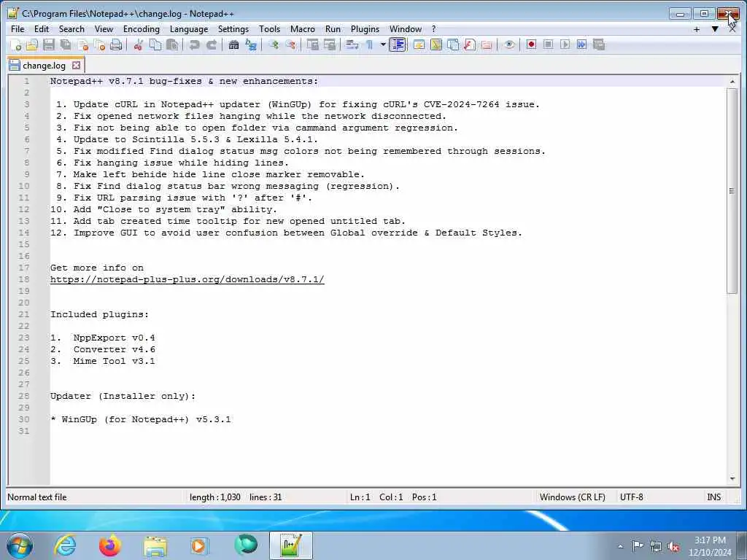The width and height of the screenshot is (747, 560).
Task: Click the scrollbar up arrow
Action: [x=732, y=82]
